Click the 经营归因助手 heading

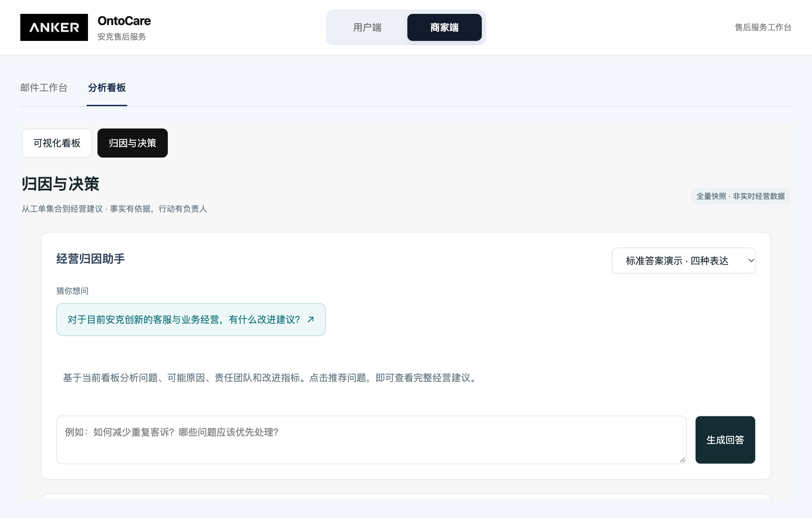pyautogui.click(x=91, y=259)
